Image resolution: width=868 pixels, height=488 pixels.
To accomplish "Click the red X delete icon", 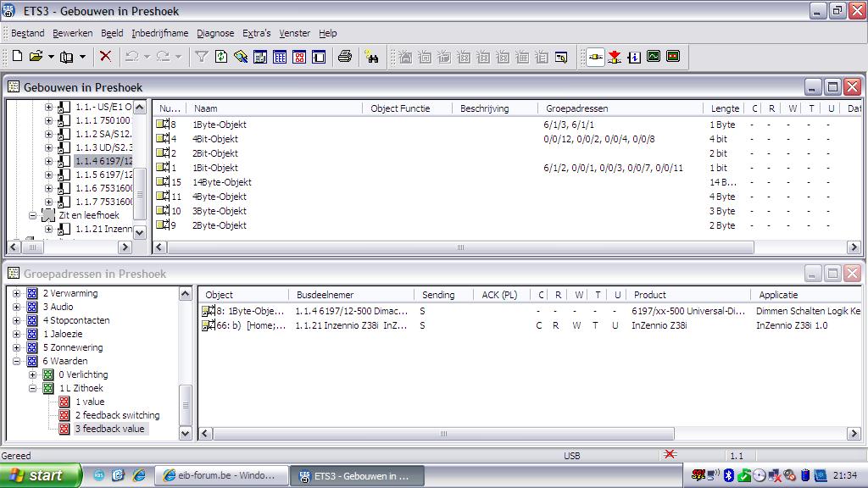I will click(105, 57).
